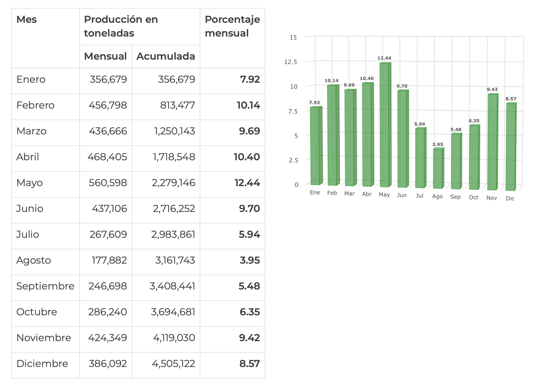Select the Acumulada column header
The image size is (535, 392).
(x=166, y=56)
